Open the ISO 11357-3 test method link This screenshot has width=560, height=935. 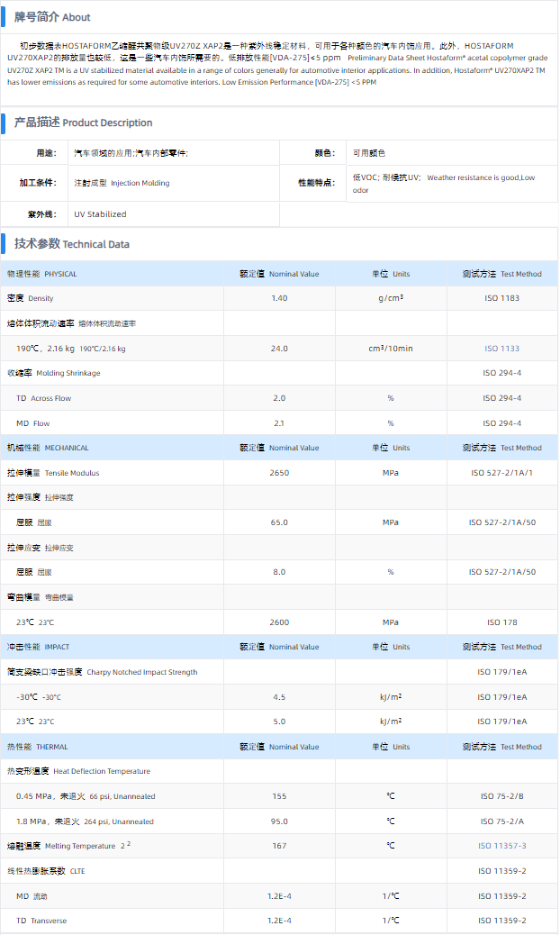pyautogui.click(x=502, y=846)
